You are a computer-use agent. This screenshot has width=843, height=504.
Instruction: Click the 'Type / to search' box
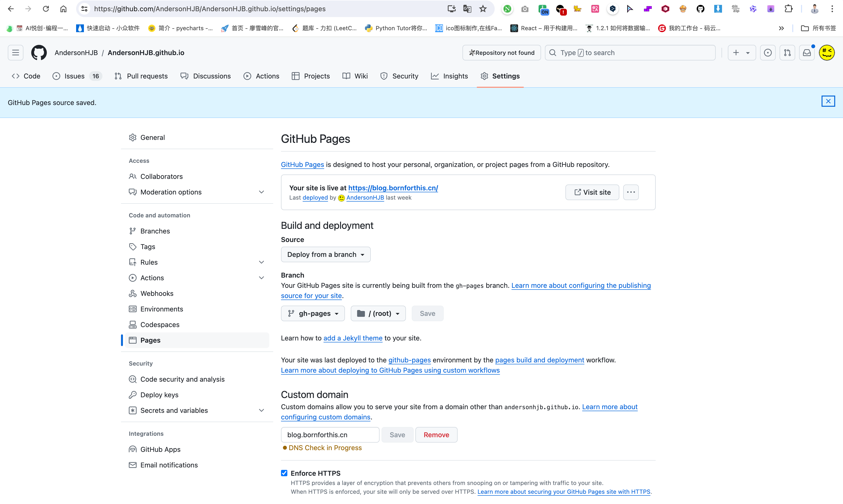point(630,53)
